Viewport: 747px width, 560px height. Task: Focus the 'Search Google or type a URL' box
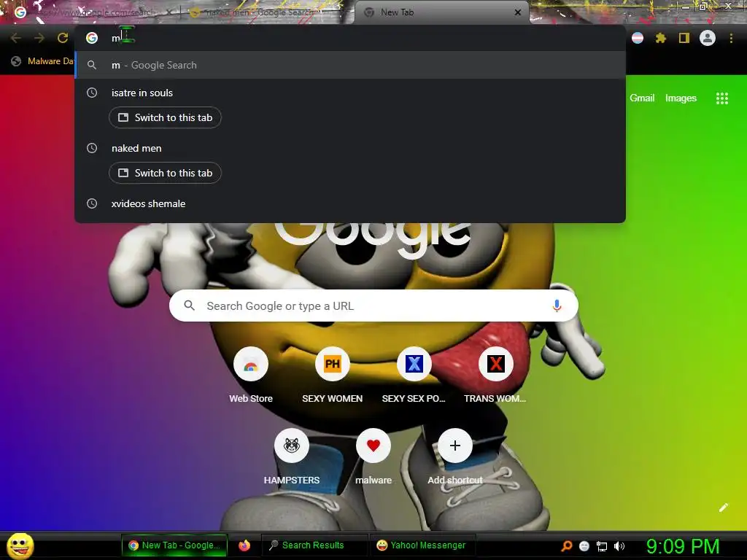pyautogui.click(x=373, y=306)
